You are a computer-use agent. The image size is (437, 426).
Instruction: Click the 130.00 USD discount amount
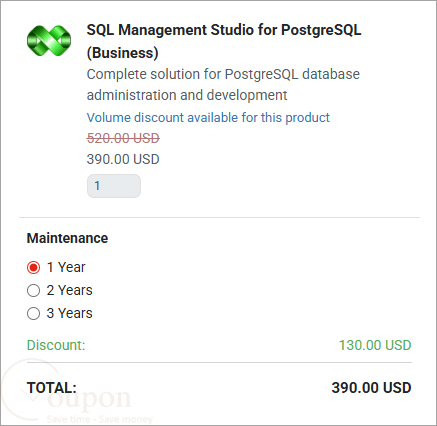pos(375,345)
